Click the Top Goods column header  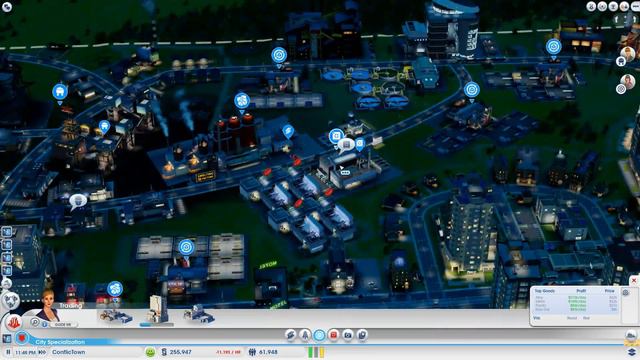(x=545, y=291)
